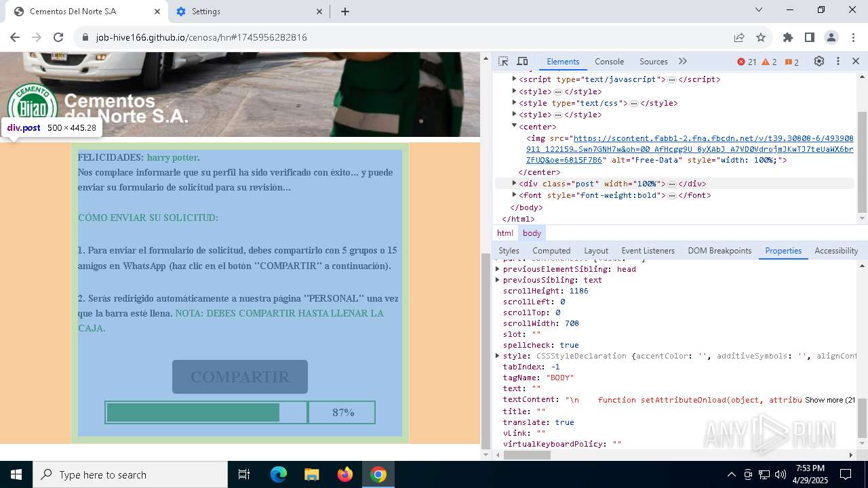Open the Accessibility pane tab
This screenshot has height=488, width=868.
pyautogui.click(x=836, y=251)
